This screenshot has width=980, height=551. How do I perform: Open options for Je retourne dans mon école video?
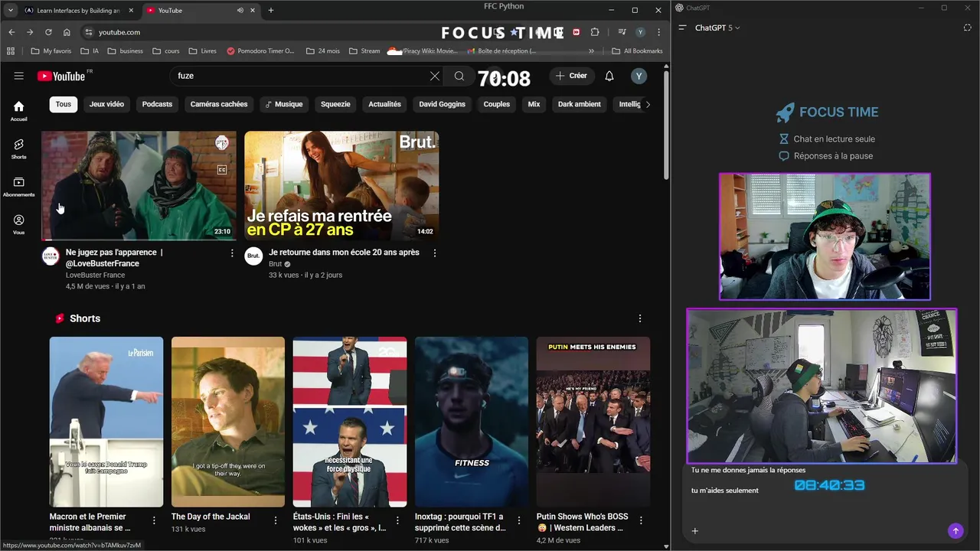435,253
